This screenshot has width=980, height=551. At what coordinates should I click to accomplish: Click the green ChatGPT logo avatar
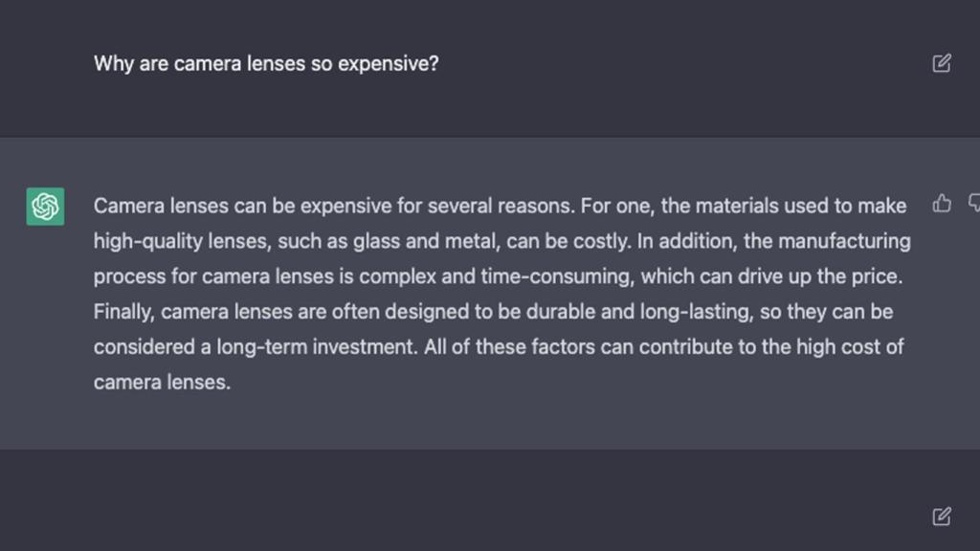[45, 207]
